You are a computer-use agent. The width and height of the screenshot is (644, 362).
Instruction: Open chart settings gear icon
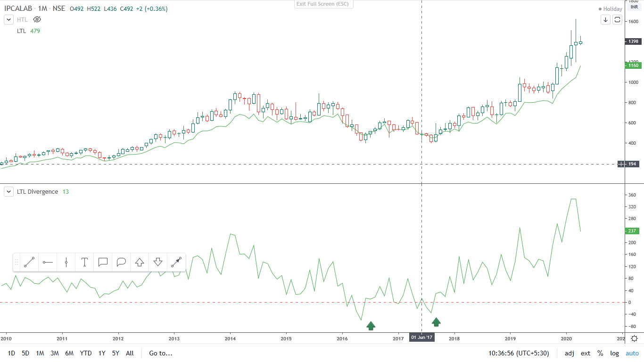pyautogui.click(x=635, y=338)
